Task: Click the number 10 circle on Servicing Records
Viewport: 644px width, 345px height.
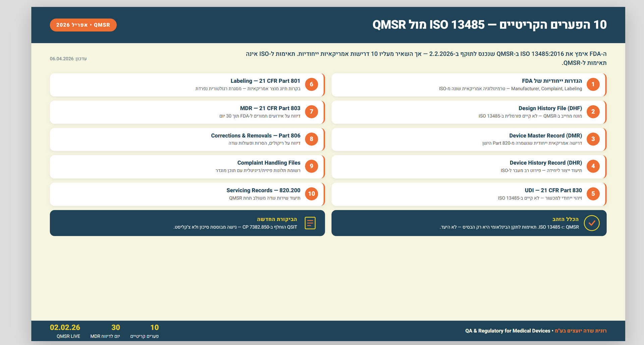Action: tap(312, 194)
